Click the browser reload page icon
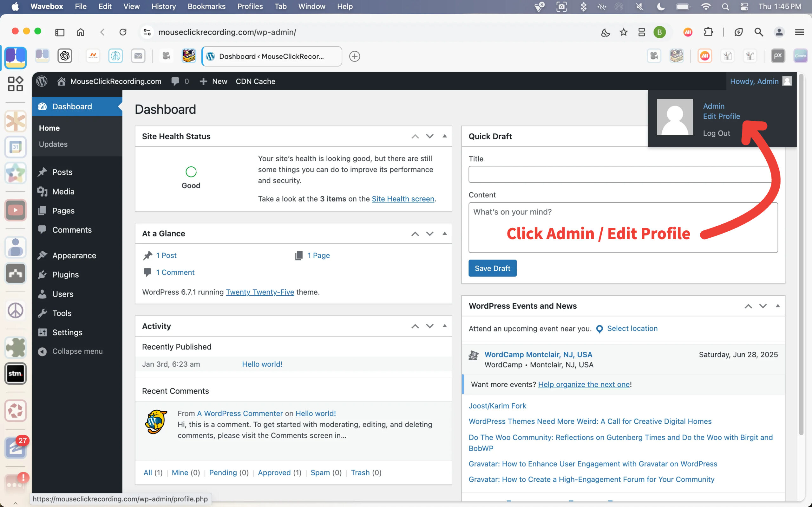 [x=123, y=32]
